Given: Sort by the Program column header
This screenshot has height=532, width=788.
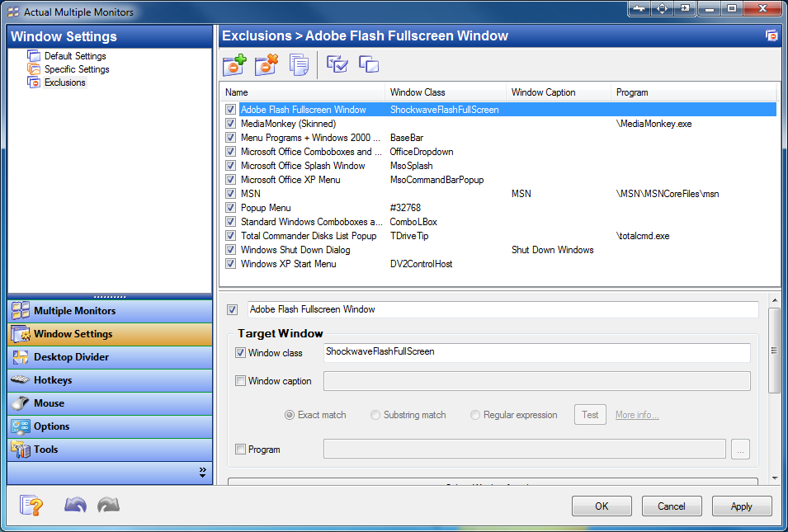Looking at the screenshot, I should [x=693, y=92].
